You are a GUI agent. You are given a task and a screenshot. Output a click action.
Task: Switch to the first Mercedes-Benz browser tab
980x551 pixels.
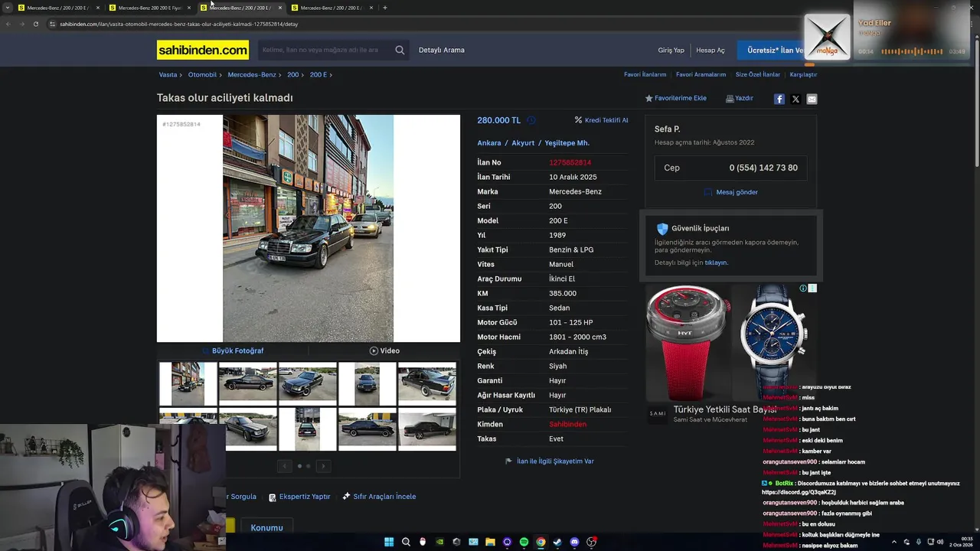click(x=57, y=8)
